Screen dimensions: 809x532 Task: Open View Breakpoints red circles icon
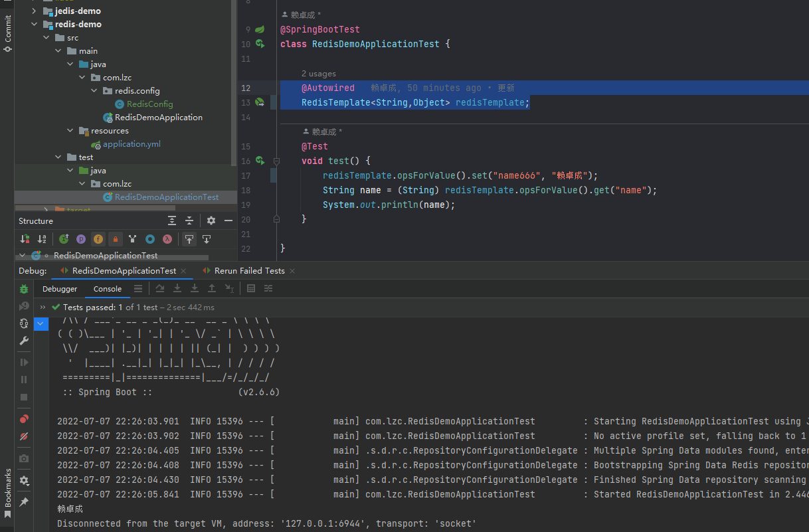tap(24, 419)
